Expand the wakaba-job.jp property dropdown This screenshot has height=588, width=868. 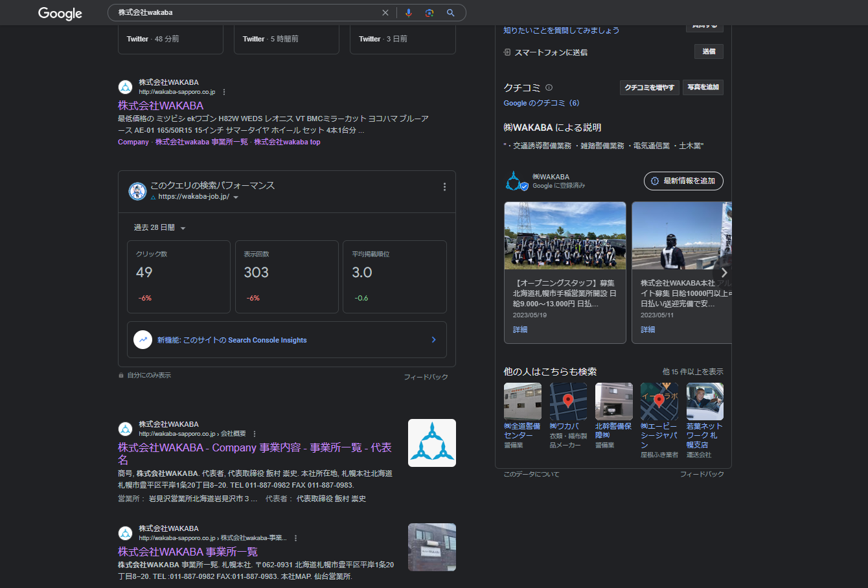tap(236, 198)
